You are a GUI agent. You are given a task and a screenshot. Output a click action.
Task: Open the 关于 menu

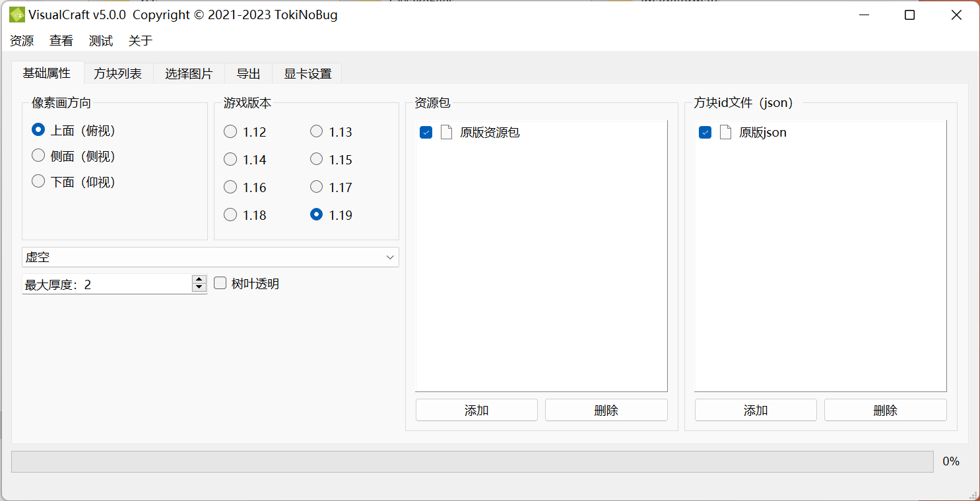141,41
